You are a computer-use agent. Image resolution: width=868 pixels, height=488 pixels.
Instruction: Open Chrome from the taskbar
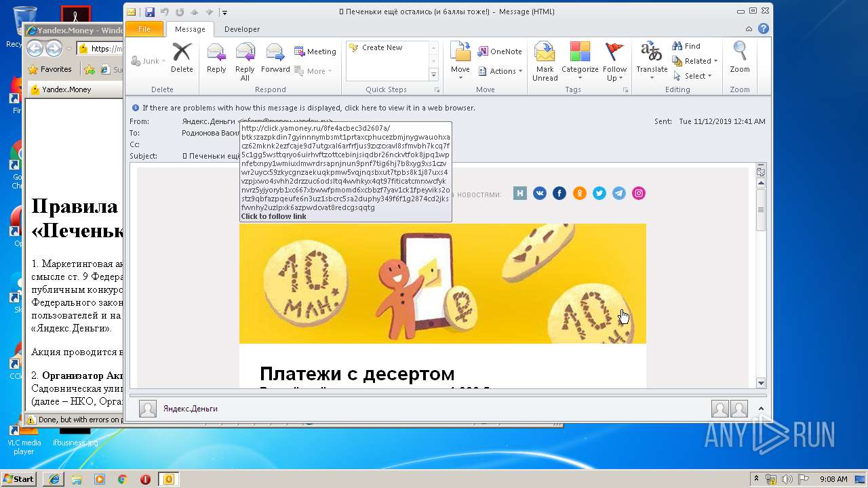(x=123, y=479)
